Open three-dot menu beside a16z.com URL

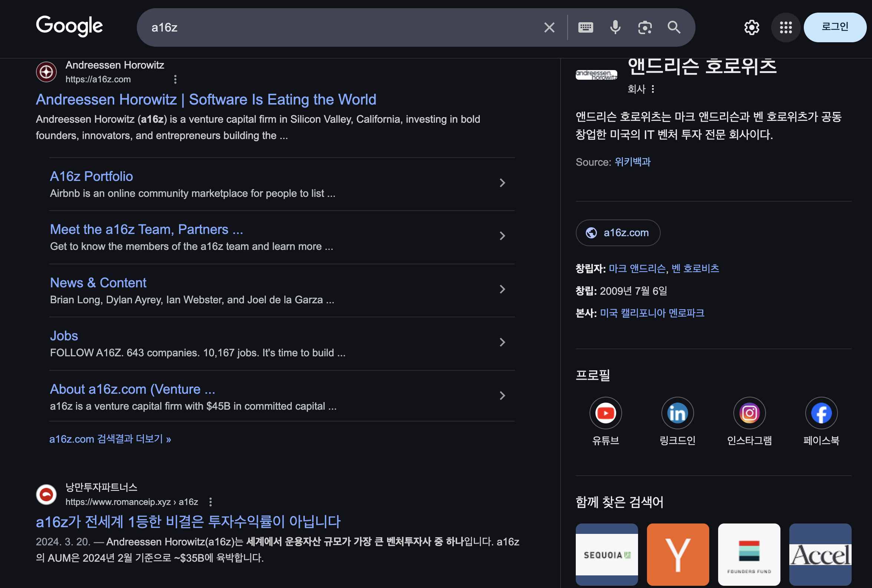[x=175, y=79]
